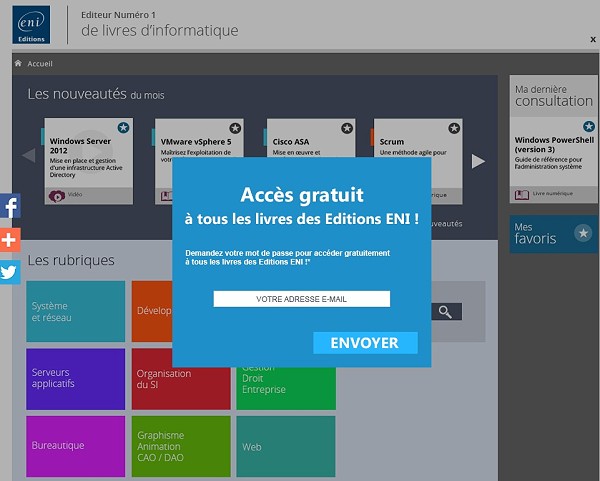Open the Système et réseau category
Image resolution: width=600 pixels, height=481 pixels.
coord(75,311)
